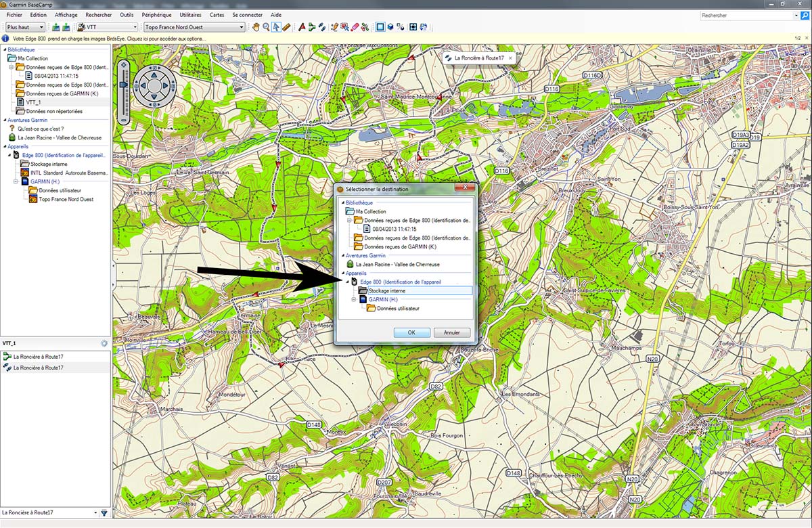The width and height of the screenshot is (812, 528).
Task: Open the Fichier menu
Action: click(x=14, y=15)
